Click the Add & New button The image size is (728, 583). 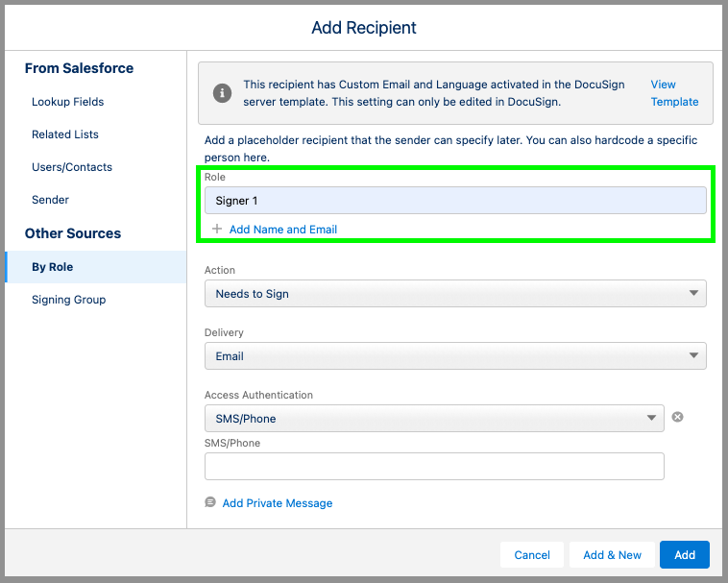[612, 555]
